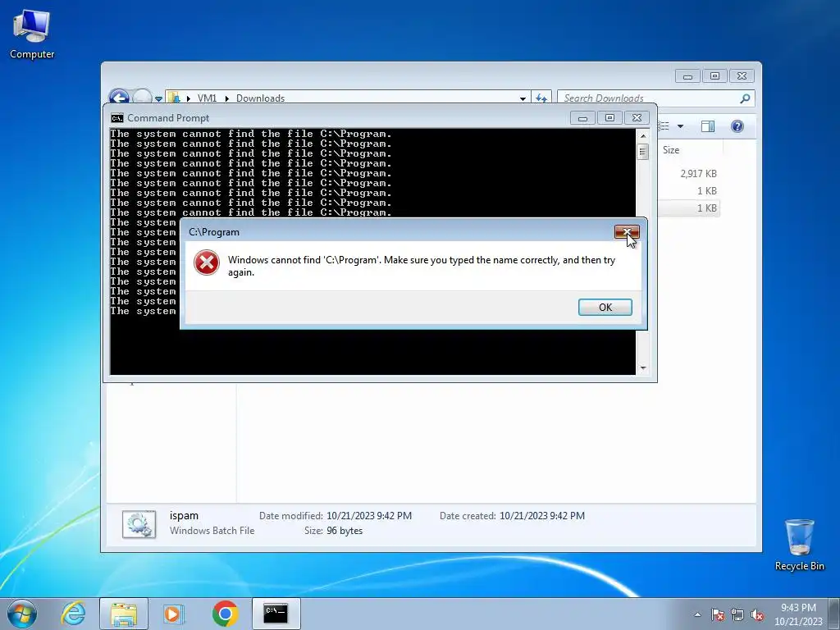Focus the Search Downloads field
This screenshot has width=840, height=630.
pos(648,98)
